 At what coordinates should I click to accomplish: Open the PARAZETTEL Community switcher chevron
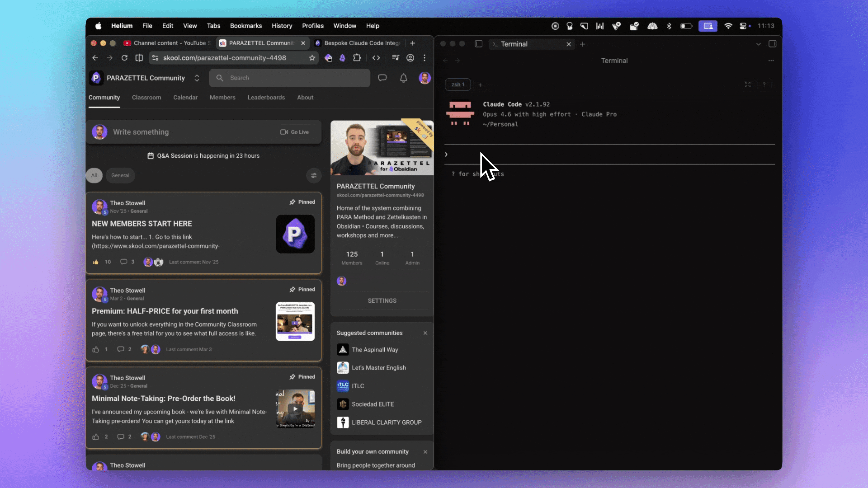197,78
